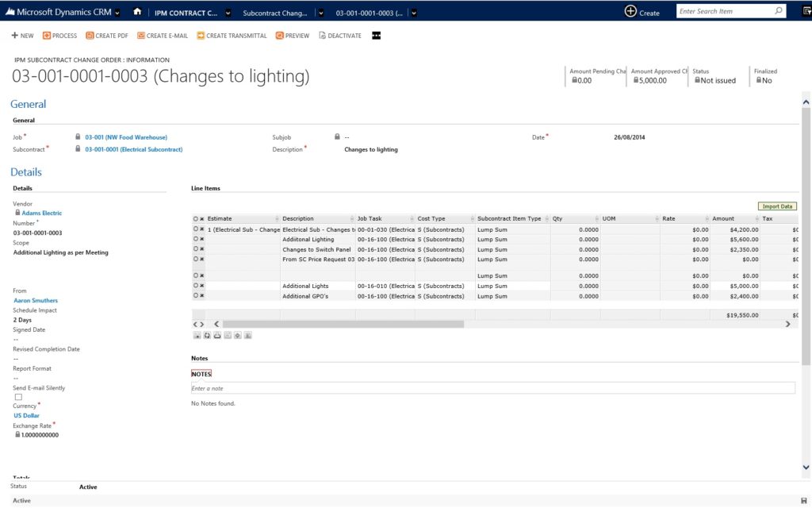Viewport: 812px width, 508px height.
Task: Select all rows via header radio
Action: click(196, 219)
